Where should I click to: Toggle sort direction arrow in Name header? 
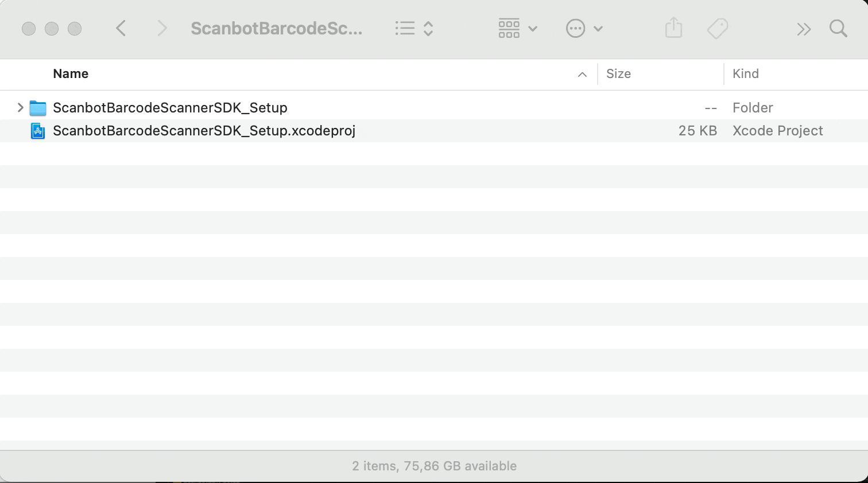[x=582, y=75]
